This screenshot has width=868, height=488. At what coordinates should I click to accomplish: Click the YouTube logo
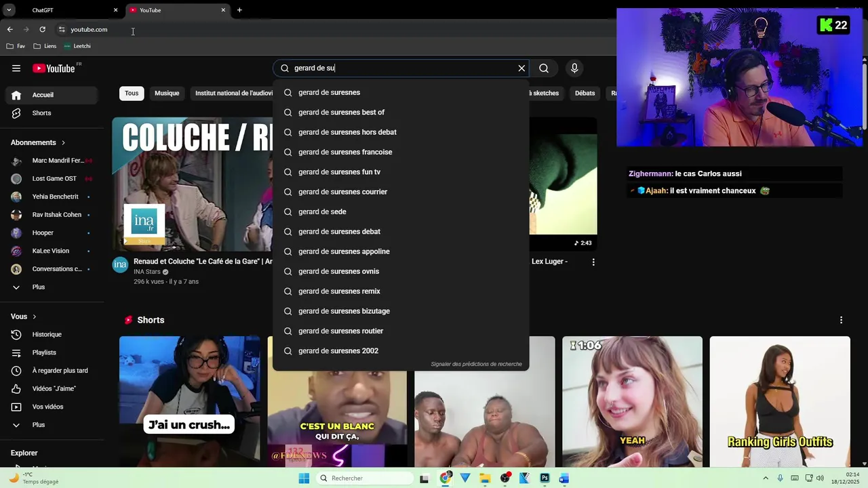pyautogui.click(x=54, y=68)
